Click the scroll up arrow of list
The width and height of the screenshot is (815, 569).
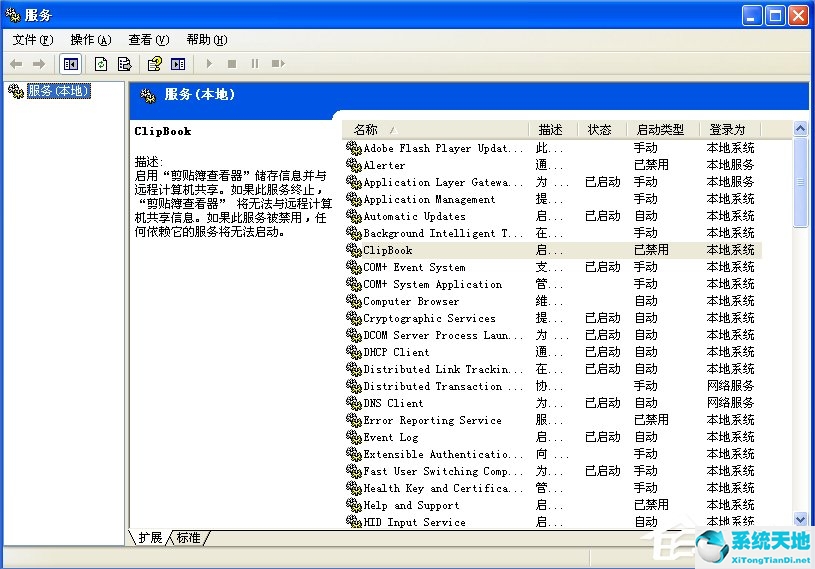tap(800, 128)
